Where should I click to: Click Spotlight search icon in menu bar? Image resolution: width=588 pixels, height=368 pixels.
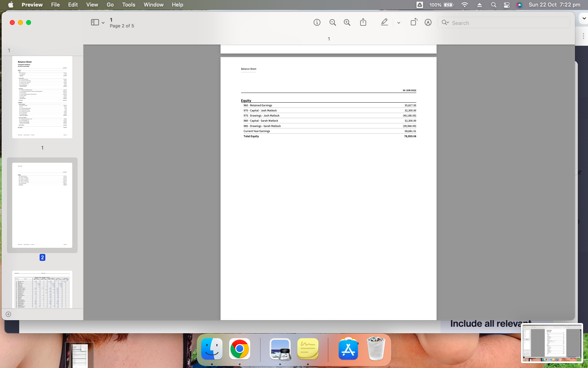tap(494, 5)
